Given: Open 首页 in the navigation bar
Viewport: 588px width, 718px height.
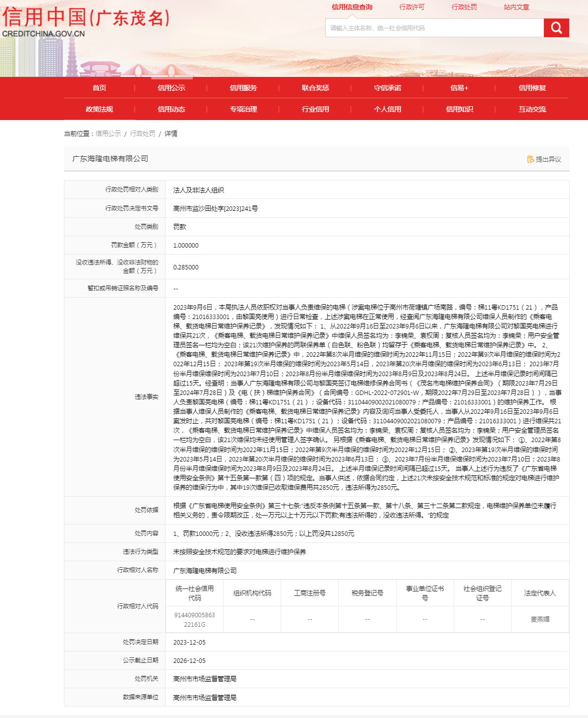Looking at the screenshot, I should pyautogui.click(x=99, y=88).
